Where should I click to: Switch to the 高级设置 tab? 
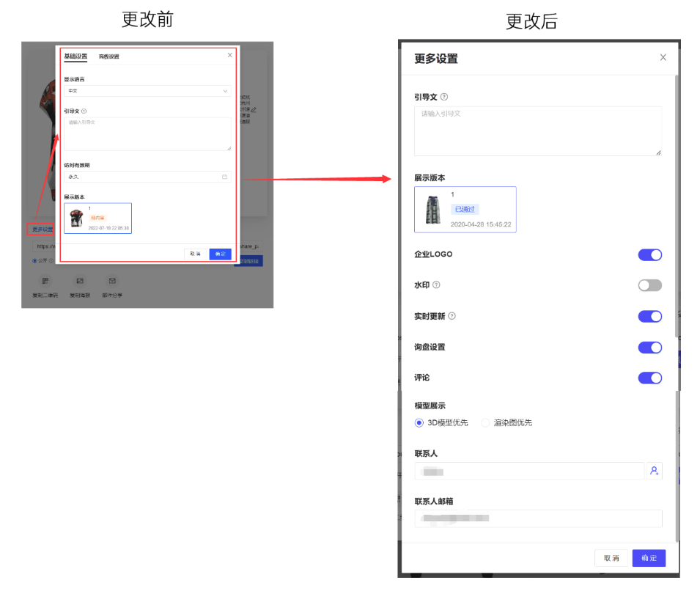click(x=109, y=56)
